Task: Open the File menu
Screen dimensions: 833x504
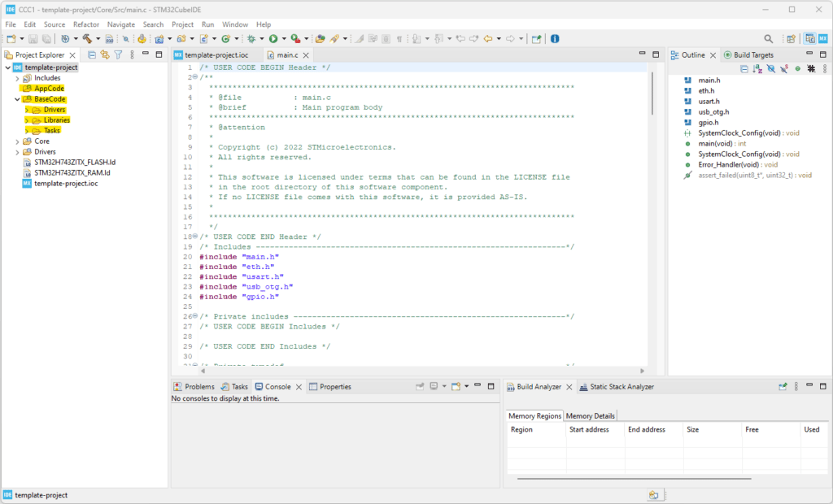Action: coord(11,24)
